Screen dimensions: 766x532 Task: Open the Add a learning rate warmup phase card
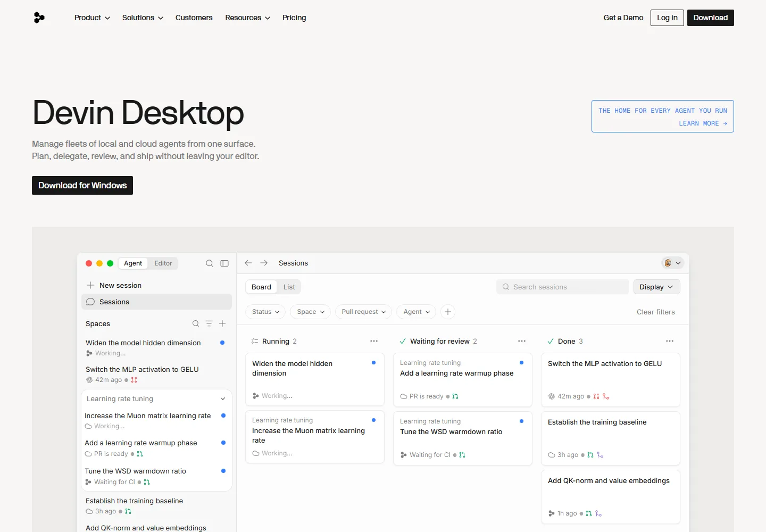pos(463,380)
